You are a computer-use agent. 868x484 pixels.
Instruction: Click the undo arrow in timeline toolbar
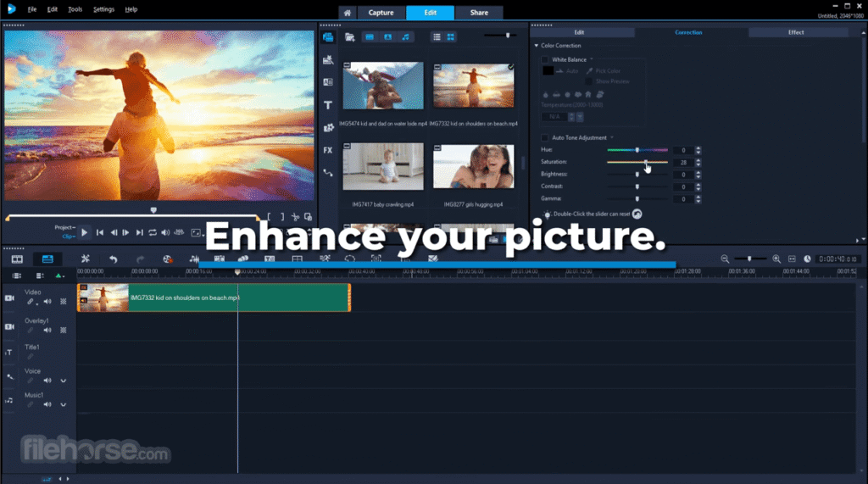coord(113,259)
